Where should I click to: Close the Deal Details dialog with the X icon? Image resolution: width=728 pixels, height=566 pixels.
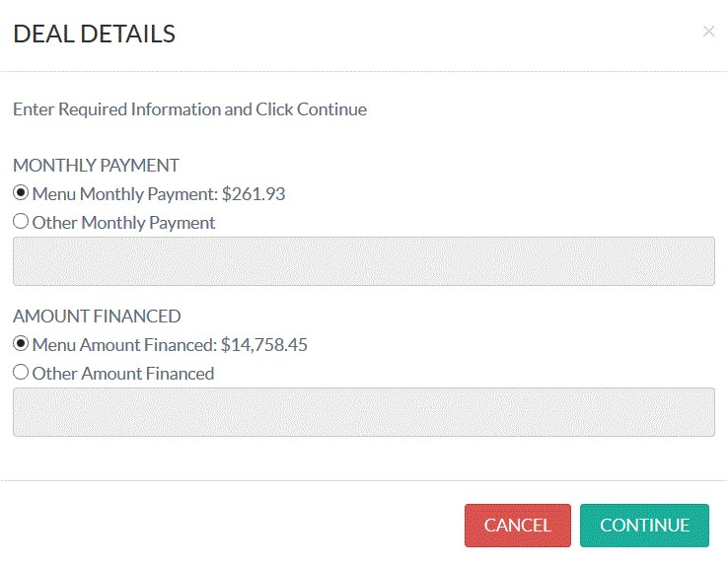(x=708, y=32)
